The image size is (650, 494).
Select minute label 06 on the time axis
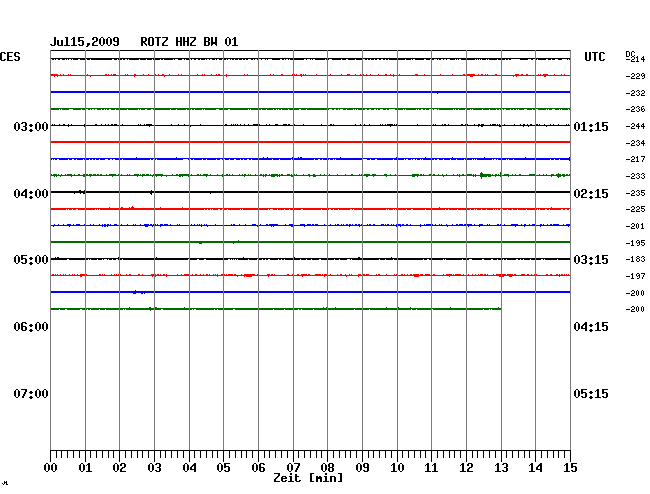tap(258, 468)
